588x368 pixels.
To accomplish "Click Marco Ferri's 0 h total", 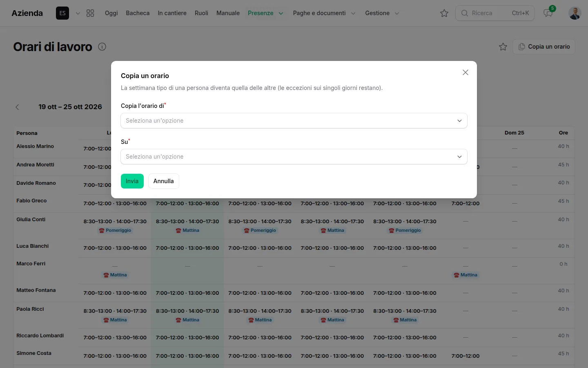I will point(563,264).
